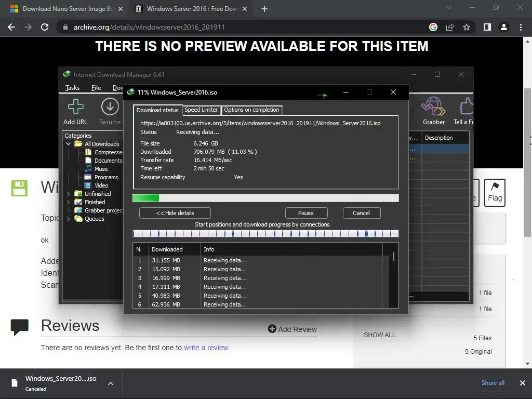Click the Tell a Friend thumbs-up icon
This screenshot has width=532, height=399.
(x=467, y=106)
